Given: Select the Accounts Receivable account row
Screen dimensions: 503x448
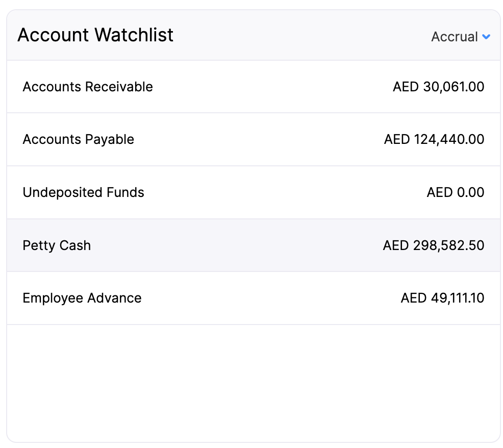Looking at the screenshot, I should coord(251,87).
